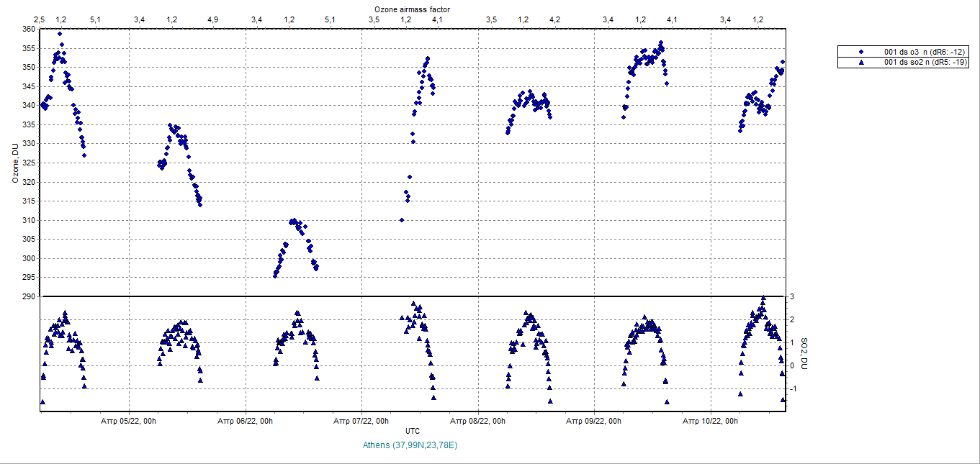Click the "UTC" bottom axis title

pyautogui.click(x=413, y=431)
